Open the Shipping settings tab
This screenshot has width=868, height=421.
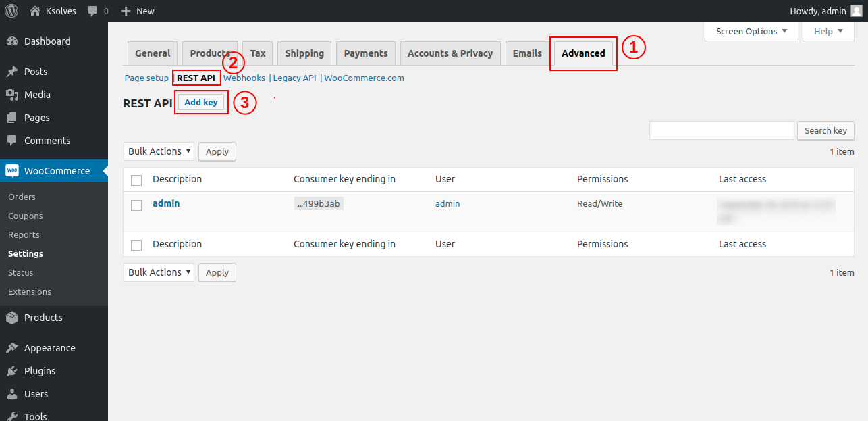304,53
